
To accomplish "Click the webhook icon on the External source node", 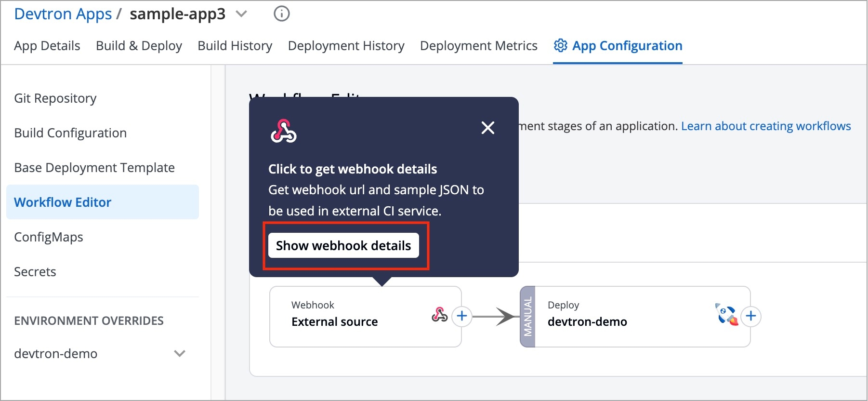I will coord(439,315).
